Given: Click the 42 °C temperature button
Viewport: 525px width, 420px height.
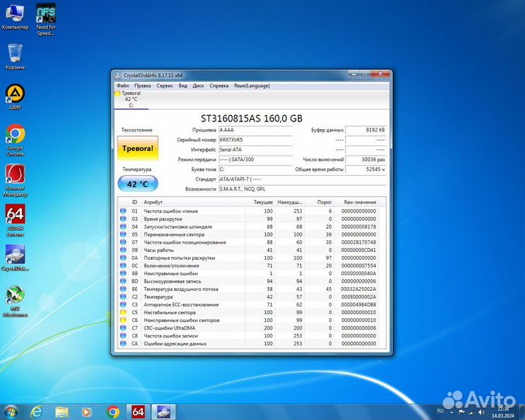Looking at the screenshot, I should 137,184.
